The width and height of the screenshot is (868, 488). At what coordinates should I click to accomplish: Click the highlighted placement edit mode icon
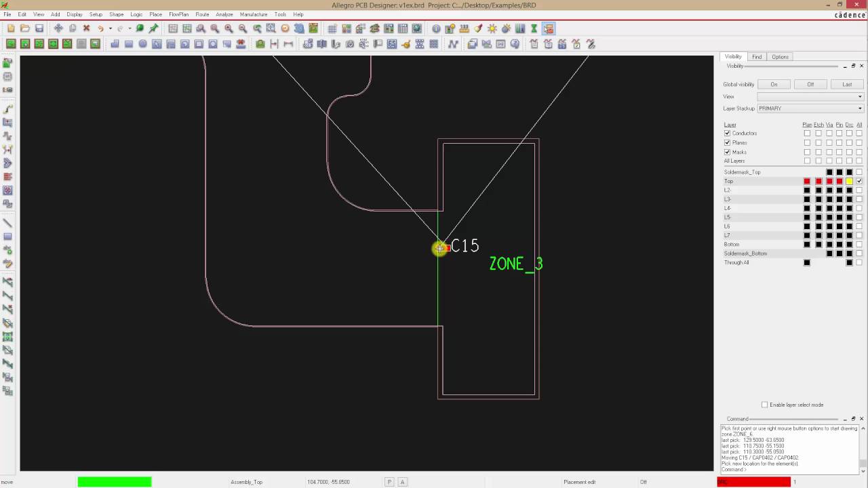(549, 28)
